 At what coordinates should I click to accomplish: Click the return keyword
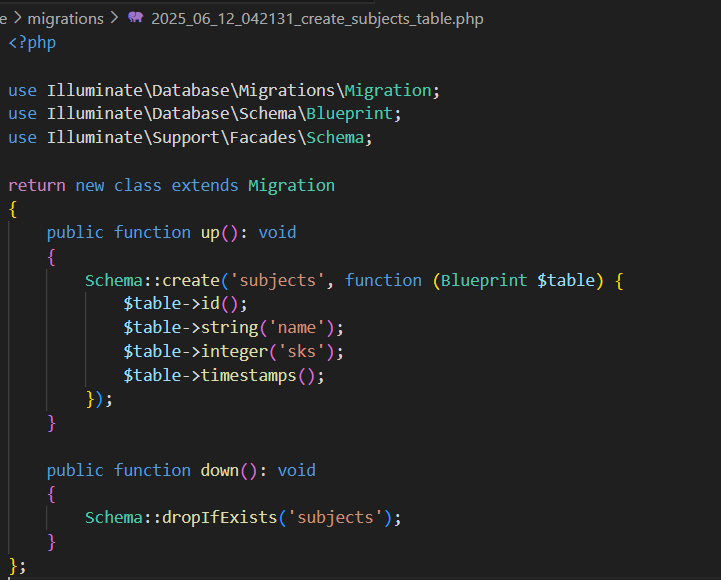pos(36,185)
